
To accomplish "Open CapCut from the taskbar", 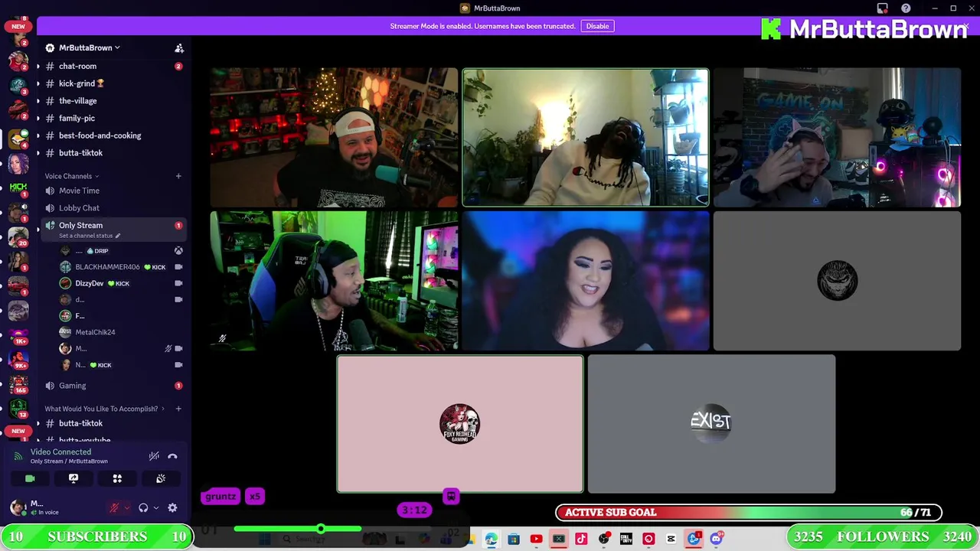I will coord(671,540).
